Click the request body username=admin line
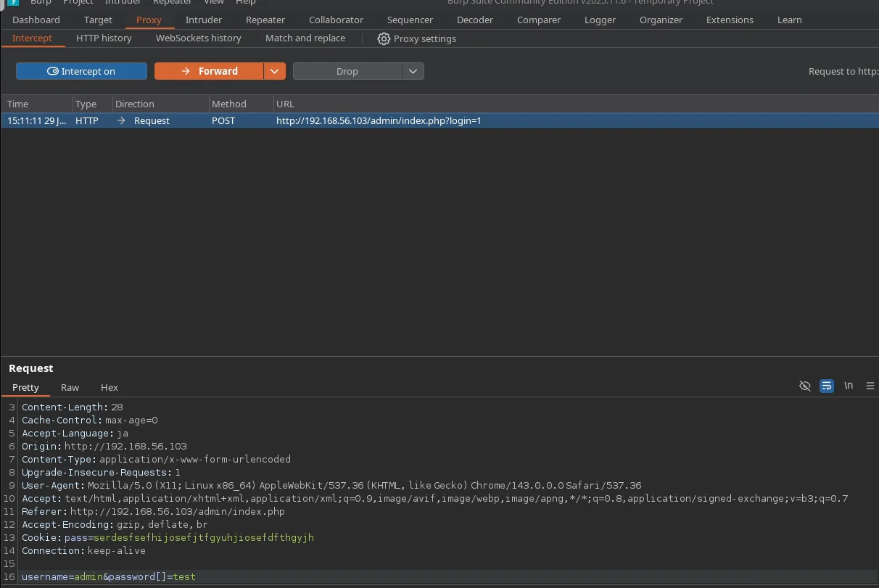Screen dimensions: 879x588 tap(109, 577)
